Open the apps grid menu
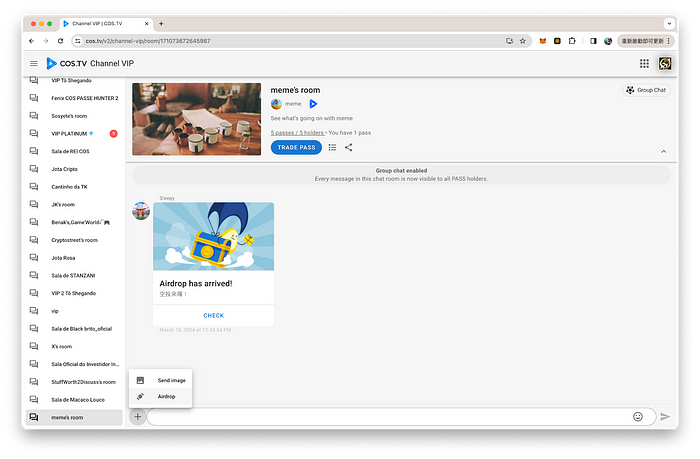The height and width of the screenshot is (459, 700). point(644,63)
